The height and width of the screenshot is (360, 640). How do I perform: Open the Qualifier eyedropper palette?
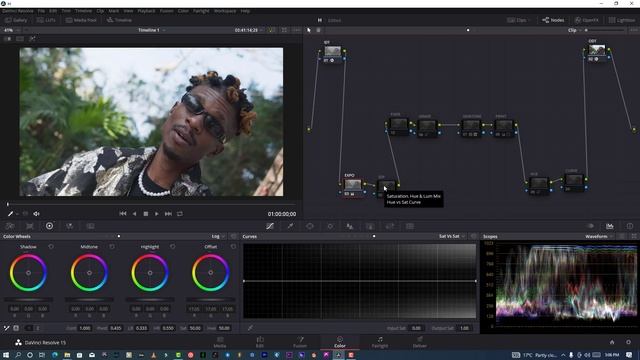point(290,226)
